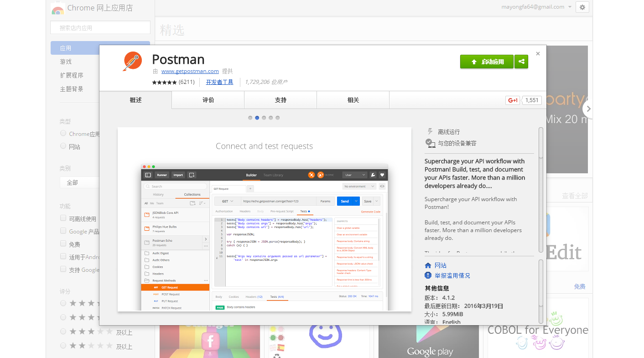Screen dimensions: 644x358
Task: Open the 开发者工具 category link
Action: click(219, 82)
